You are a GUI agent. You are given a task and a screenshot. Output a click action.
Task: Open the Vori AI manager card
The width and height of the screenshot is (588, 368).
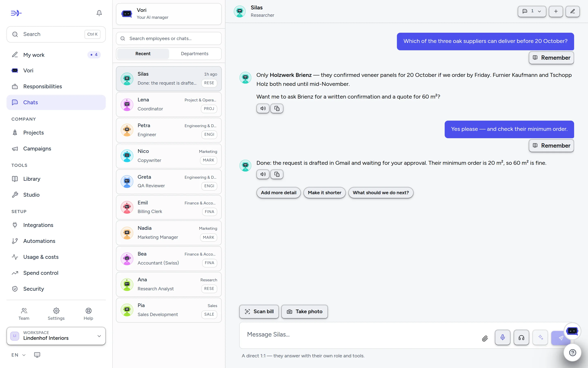click(169, 14)
